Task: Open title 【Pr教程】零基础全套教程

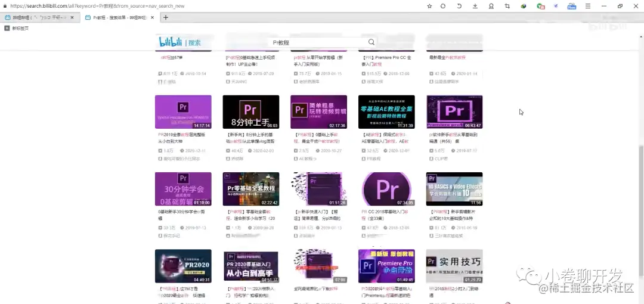Action: pos(250,215)
